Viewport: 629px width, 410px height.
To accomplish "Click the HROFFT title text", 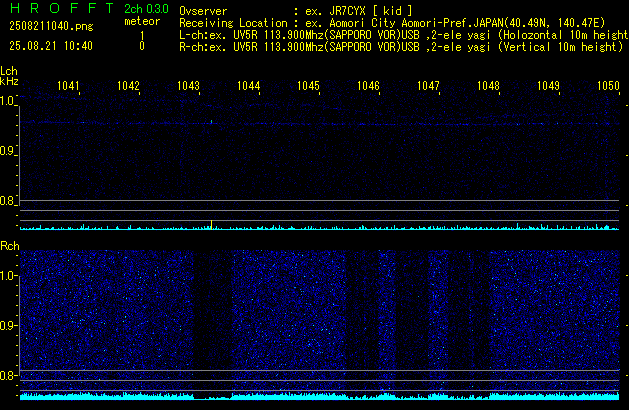I will (x=62, y=8).
